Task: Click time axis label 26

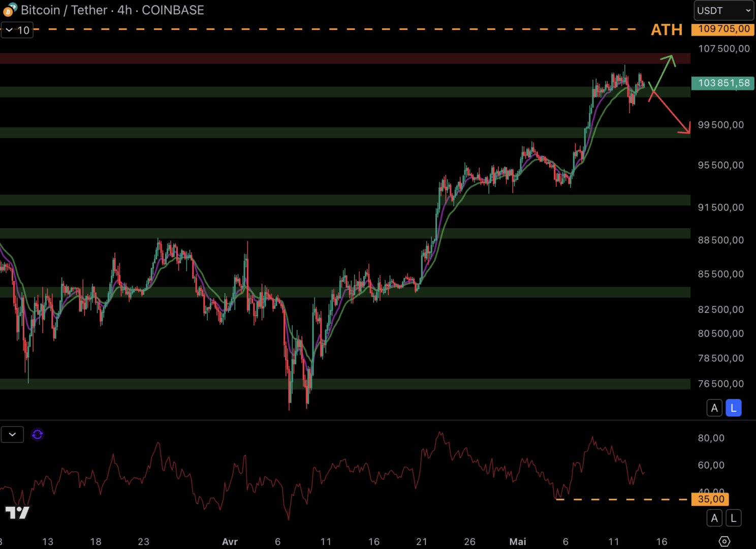Action: 470,542
